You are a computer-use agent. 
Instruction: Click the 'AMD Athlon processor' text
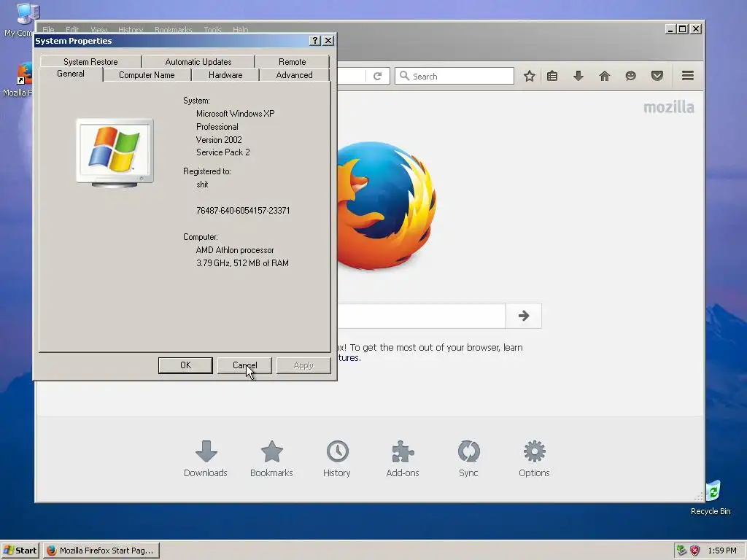point(235,250)
